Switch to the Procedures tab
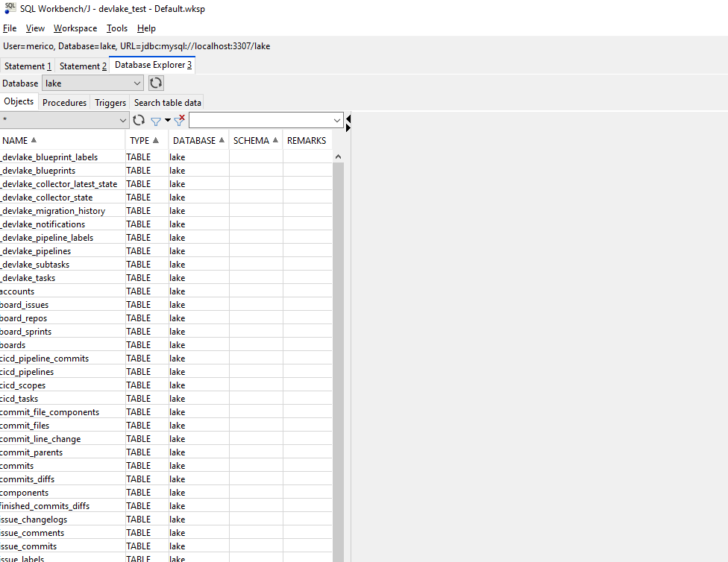The height and width of the screenshot is (562, 728). pos(65,103)
